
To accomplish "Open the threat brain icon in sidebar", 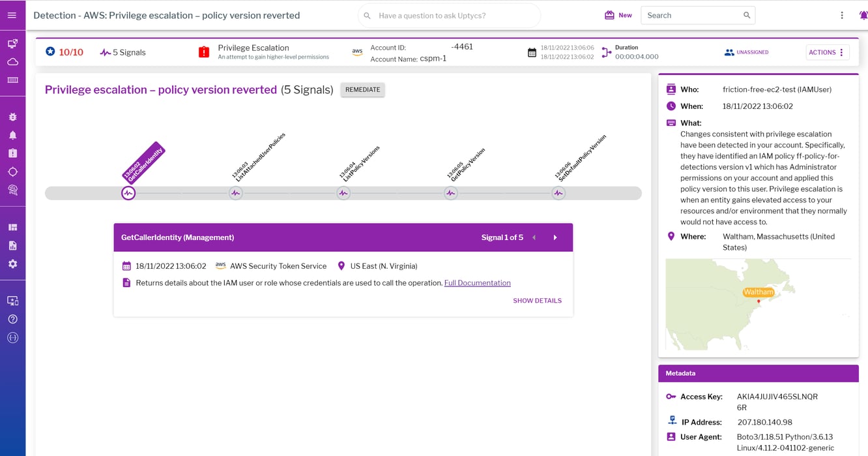I will [12, 190].
